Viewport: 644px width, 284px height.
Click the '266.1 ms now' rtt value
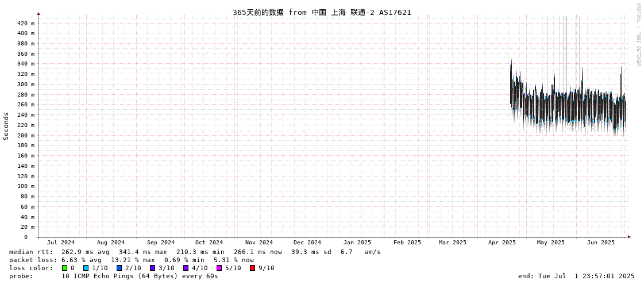click(258, 252)
